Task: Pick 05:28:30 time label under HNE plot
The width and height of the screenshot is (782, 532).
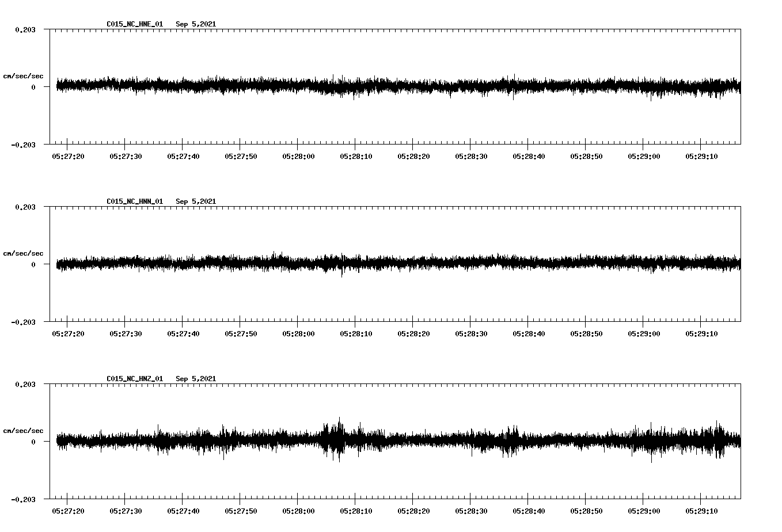Action: click(x=471, y=156)
